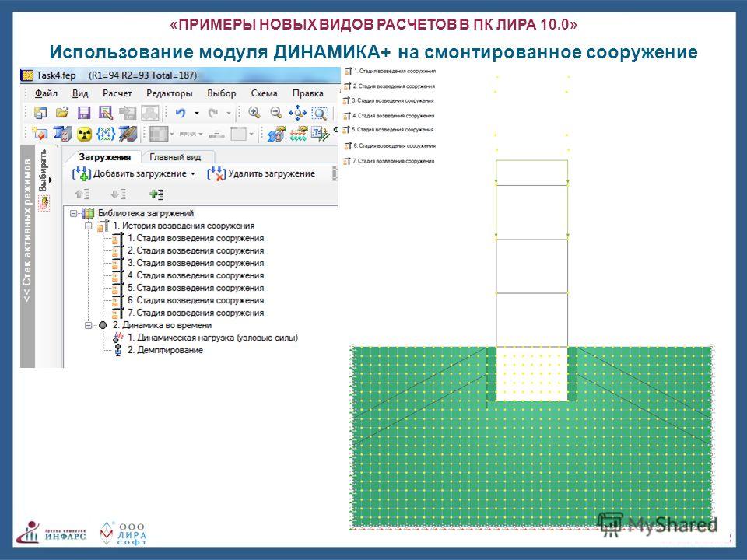Click the red-green arrows load icon
This screenshot has height=560, width=747.
299,135
